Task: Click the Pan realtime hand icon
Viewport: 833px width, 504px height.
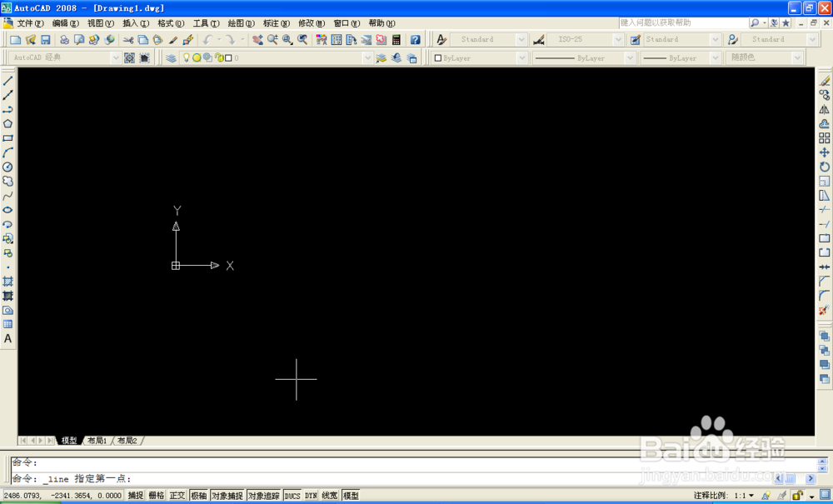Action: [257, 40]
